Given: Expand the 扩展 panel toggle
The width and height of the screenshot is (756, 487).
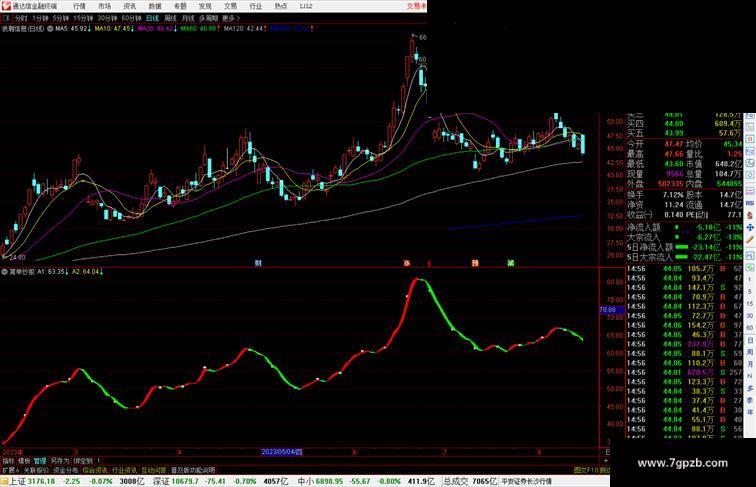Looking at the screenshot, I should (10, 470).
